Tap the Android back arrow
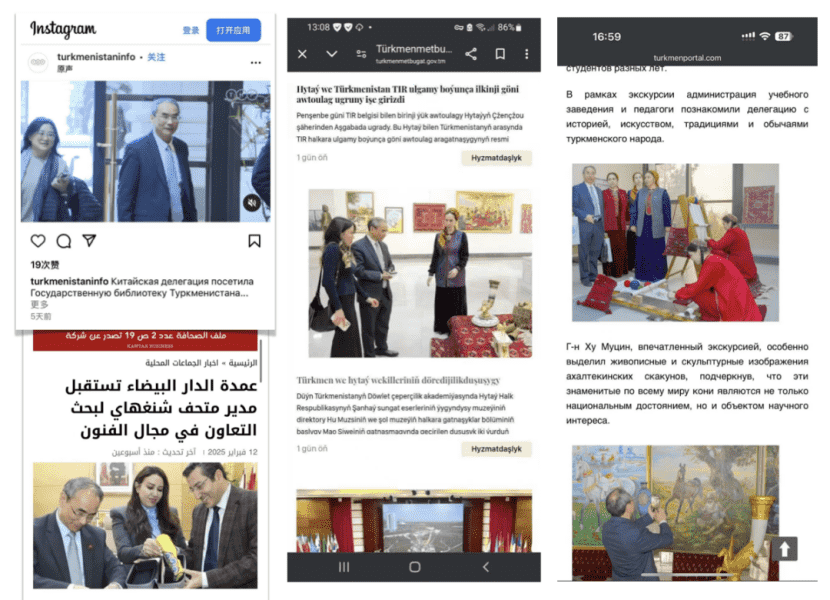 (486, 567)
